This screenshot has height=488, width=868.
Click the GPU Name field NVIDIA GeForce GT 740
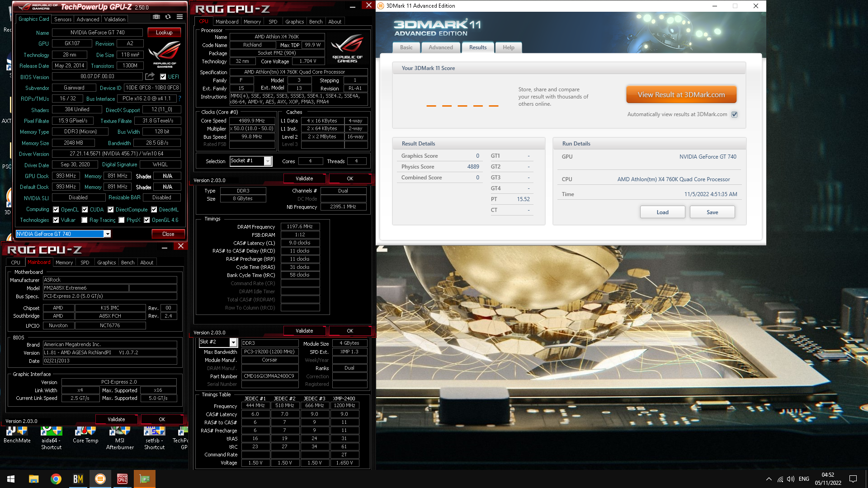(97, 33)
